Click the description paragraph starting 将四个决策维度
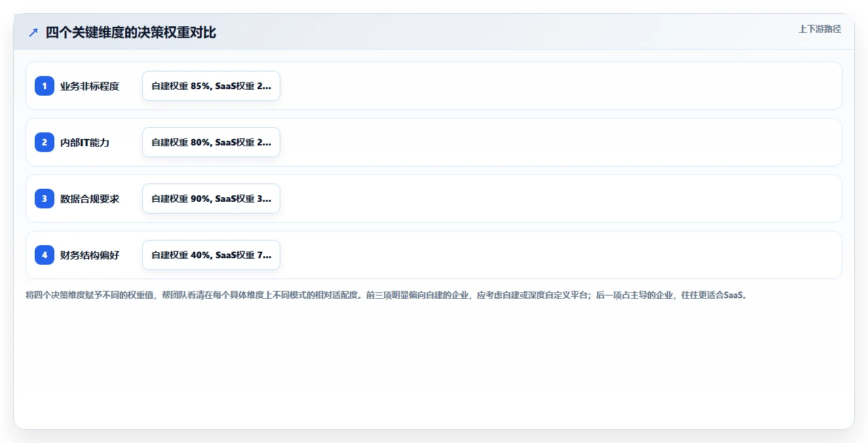 pyautogui.click(x=387, y=296)
